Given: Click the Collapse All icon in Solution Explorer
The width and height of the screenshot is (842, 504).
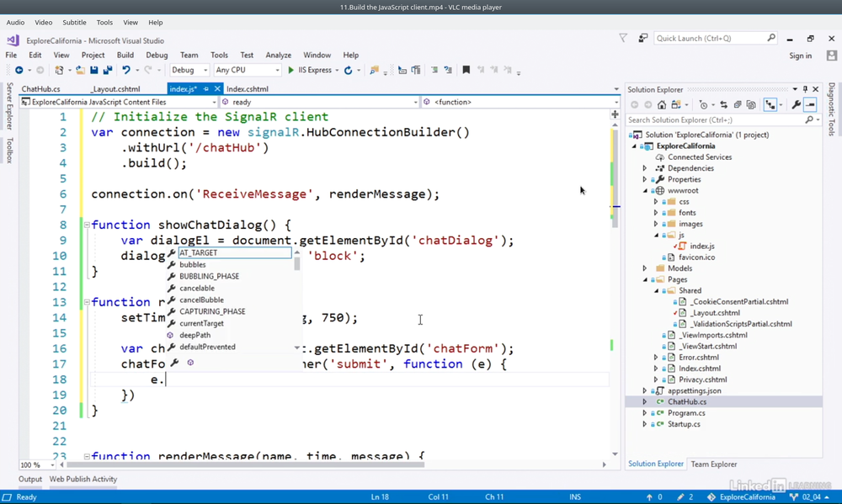Looking at the screenshot, I should (x=738, y=105).
